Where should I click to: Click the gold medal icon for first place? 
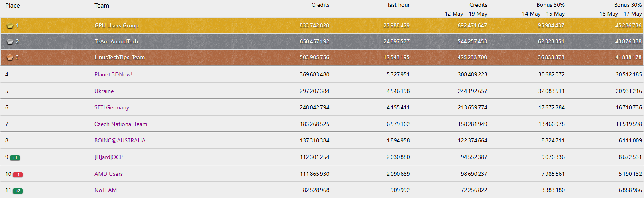point(10,26)
